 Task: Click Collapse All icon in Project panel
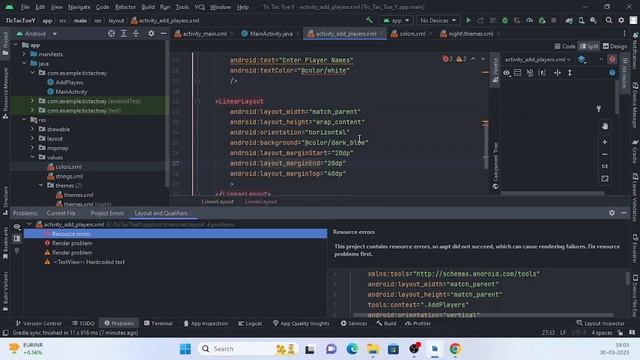[136, 33]
